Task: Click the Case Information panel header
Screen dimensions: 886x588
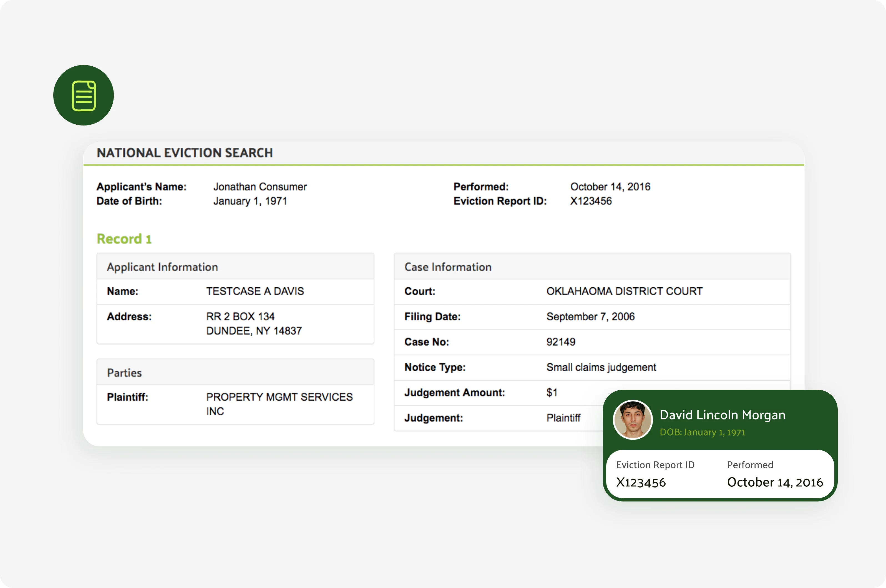Action: (448, 267)
